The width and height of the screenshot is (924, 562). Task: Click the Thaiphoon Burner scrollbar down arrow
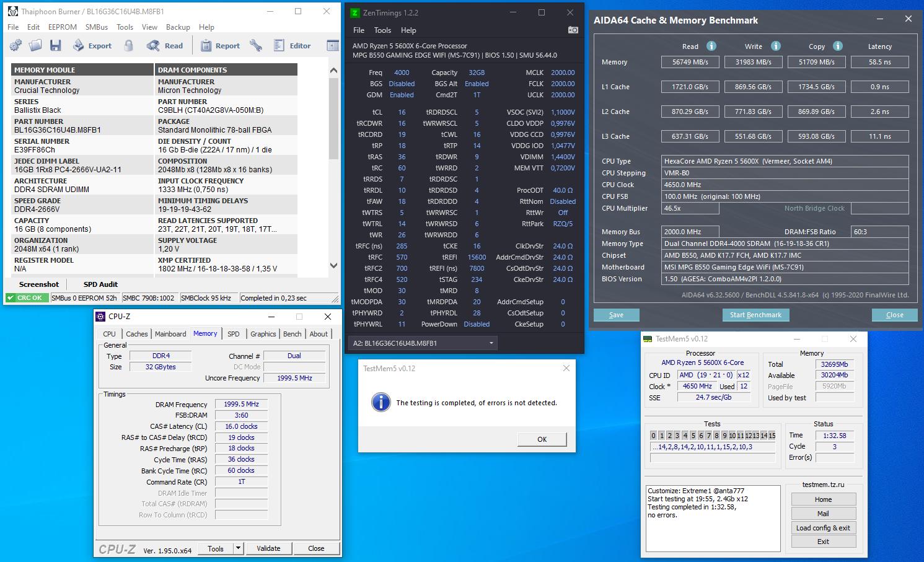coord(333,266)
